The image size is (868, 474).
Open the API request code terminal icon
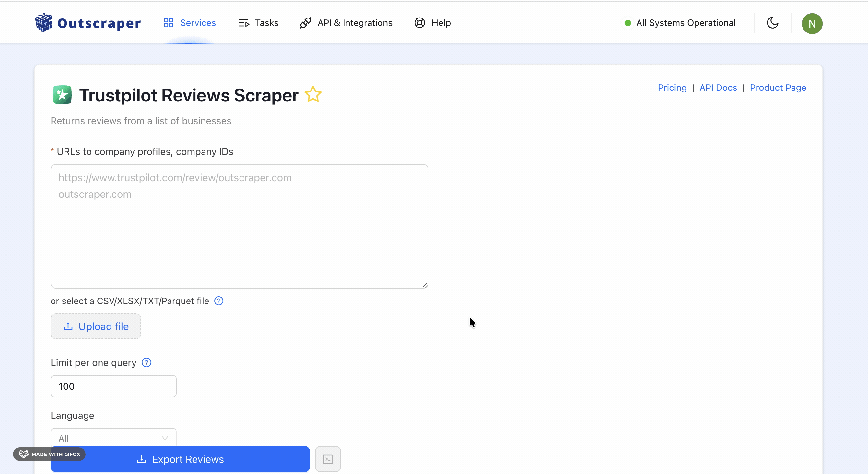click(x=328, y=458)
